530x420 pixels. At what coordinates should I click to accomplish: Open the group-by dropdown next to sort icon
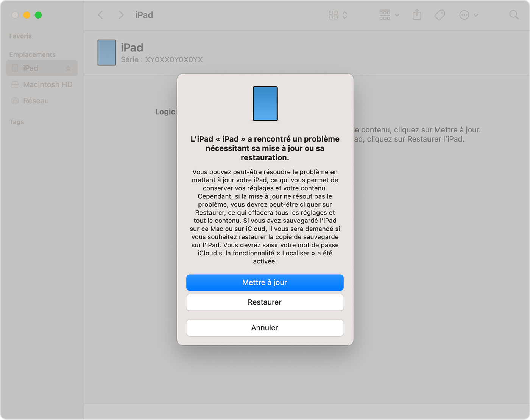point(397,15)
